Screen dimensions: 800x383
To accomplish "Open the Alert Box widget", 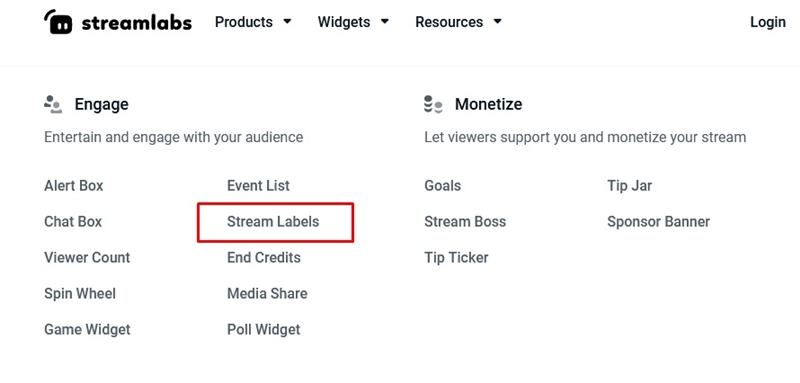I will coord(73,186).
